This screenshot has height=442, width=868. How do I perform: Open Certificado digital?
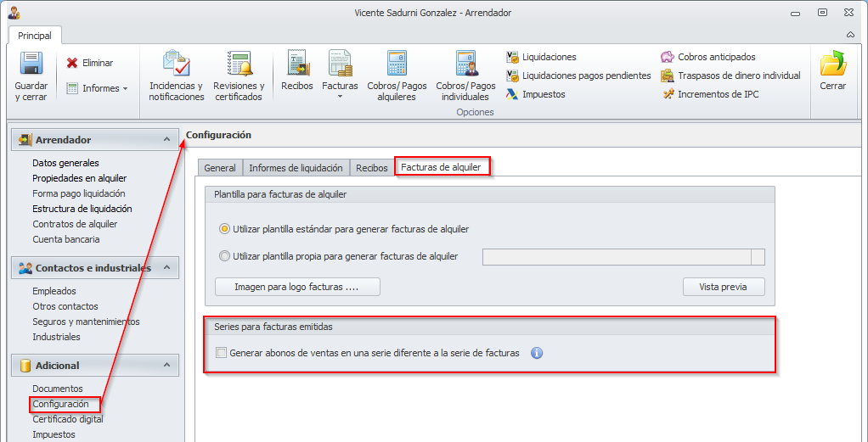pos(68,419)
